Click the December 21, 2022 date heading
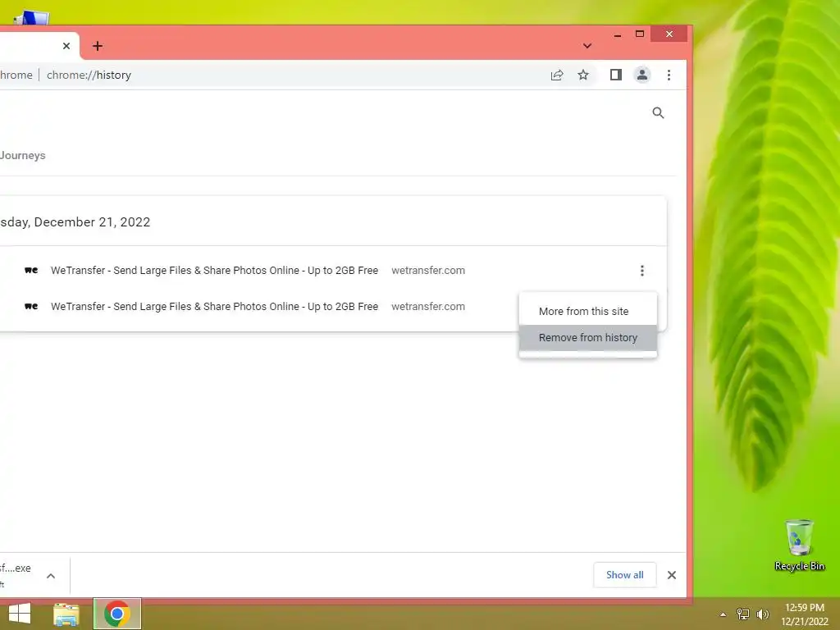The width and height of the screenshot is (840, 630). [x=75, y=221]
